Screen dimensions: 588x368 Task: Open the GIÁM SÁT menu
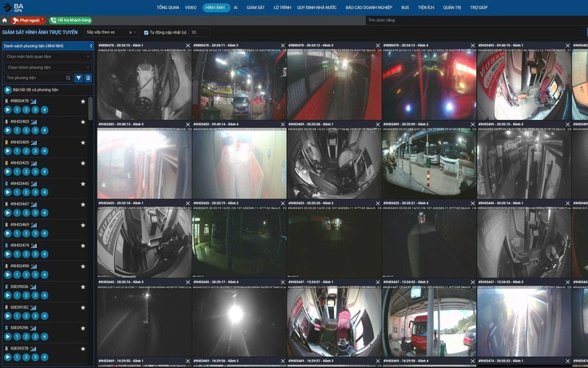click(256, 6)
